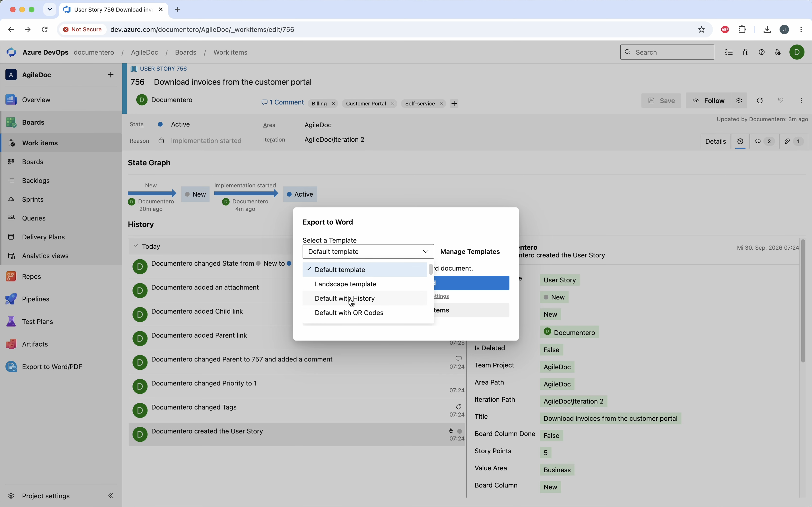Open the Marketplace shopping bag
The height and width of the screenshot is (507, 812).
[x=746, y=52]
